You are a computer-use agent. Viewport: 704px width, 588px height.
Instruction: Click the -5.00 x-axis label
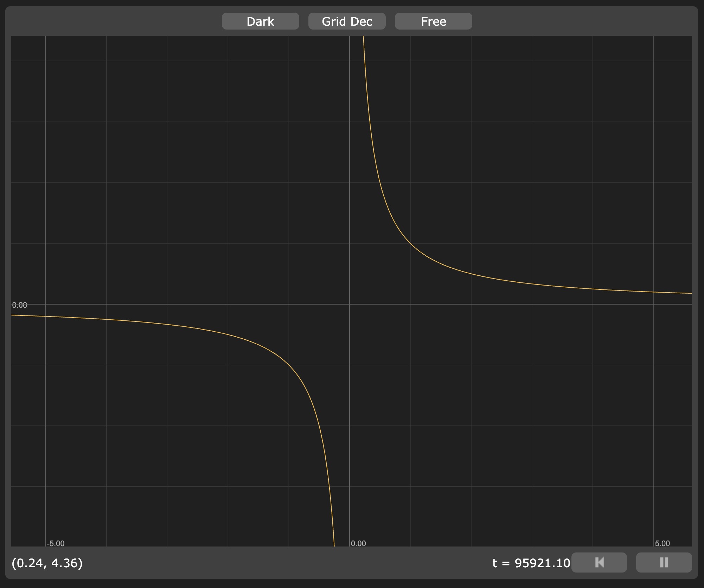56,543
